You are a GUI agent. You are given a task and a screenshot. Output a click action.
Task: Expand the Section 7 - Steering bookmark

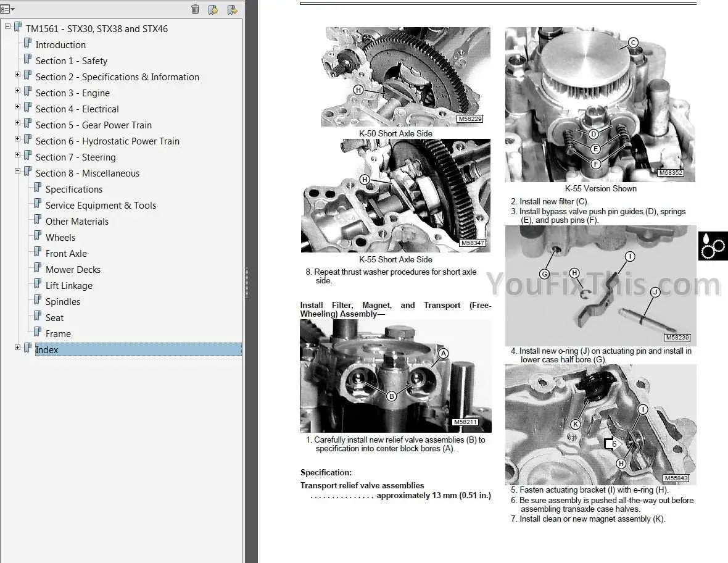pos(17,155)
